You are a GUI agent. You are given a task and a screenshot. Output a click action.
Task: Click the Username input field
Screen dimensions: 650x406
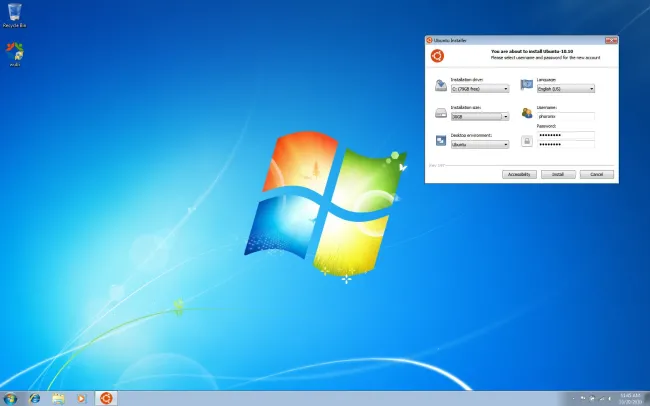point(566,117)
